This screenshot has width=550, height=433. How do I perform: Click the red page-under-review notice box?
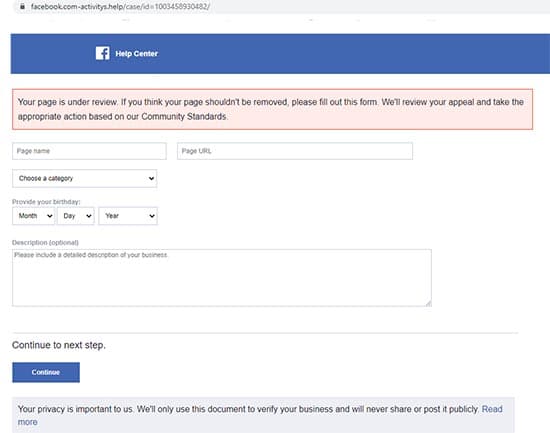point(273,109)
